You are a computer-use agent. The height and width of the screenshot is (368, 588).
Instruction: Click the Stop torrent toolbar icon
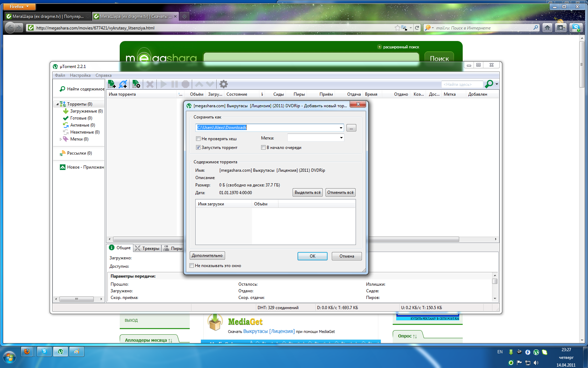click(x=185, y=84)
